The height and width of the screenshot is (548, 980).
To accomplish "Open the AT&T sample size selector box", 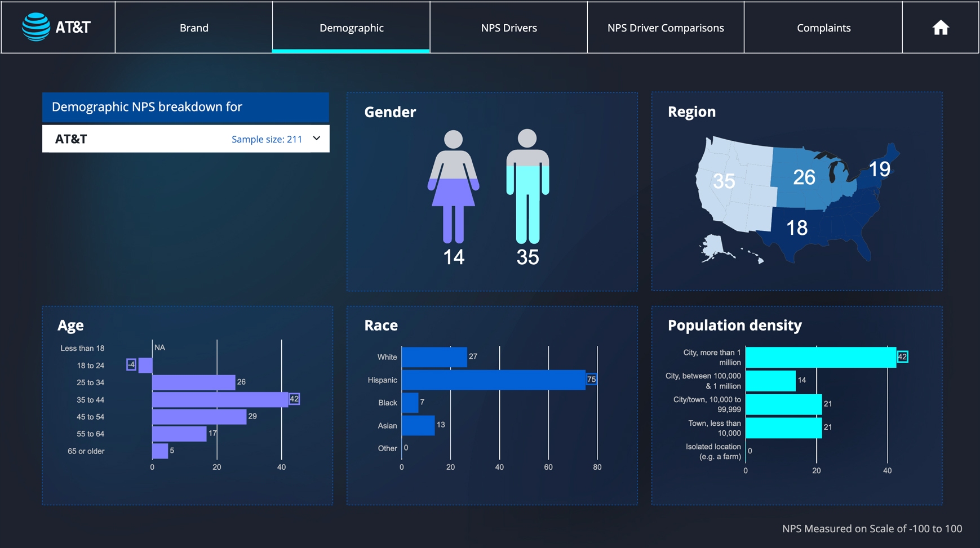I will click(x=186, y=139).
